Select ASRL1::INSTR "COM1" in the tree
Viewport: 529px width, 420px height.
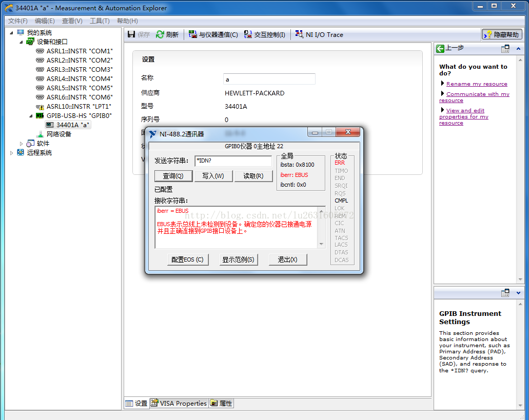click(x=80, y=51)
